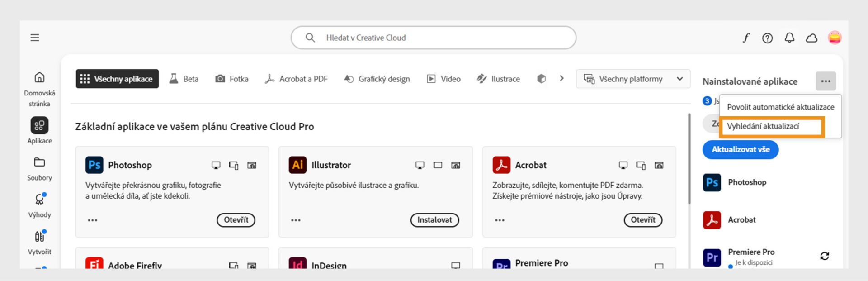Open Acrobat card more options dots
This screenshot has height=281, width=868.
tap(500, 220)
